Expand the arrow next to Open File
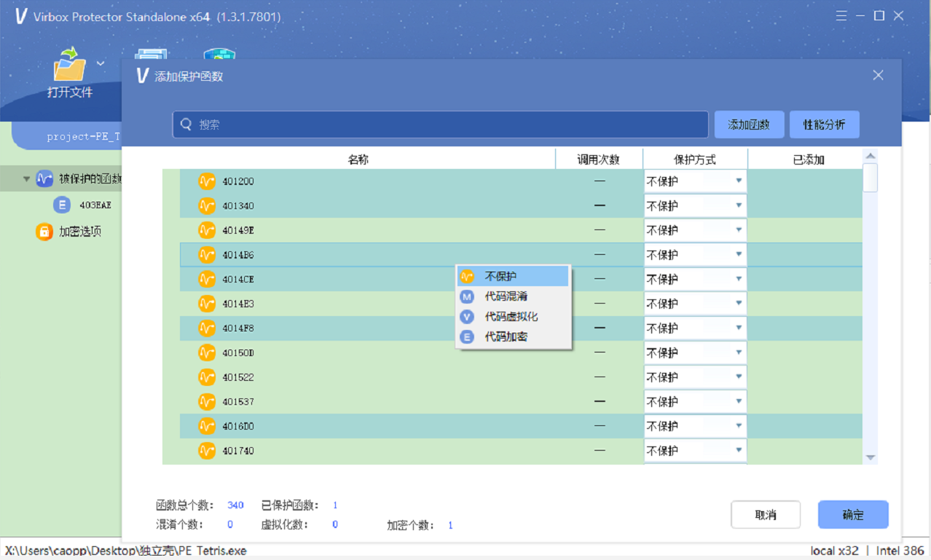The image size is (931, 560). [x=101, y=63]
